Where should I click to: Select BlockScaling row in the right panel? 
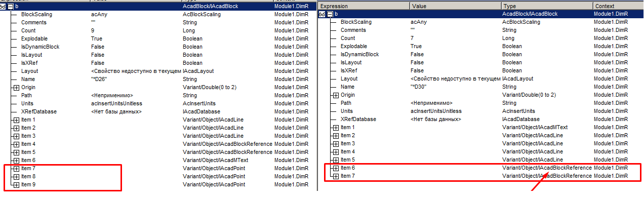[x=481, y=22]
